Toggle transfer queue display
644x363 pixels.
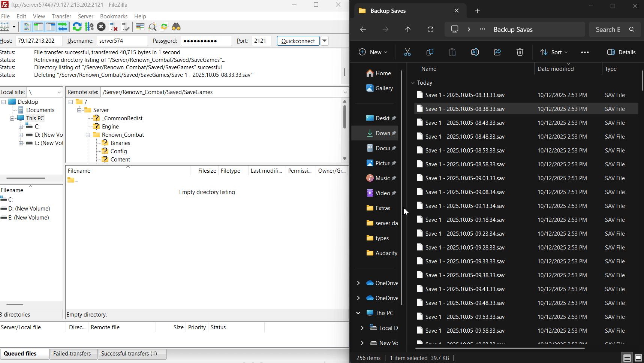point(63,27)
